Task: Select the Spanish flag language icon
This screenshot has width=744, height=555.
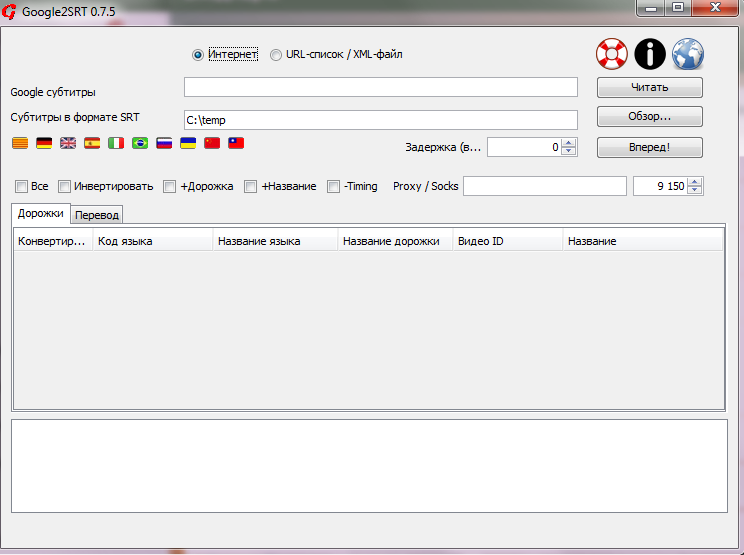Action: point(92,143)
